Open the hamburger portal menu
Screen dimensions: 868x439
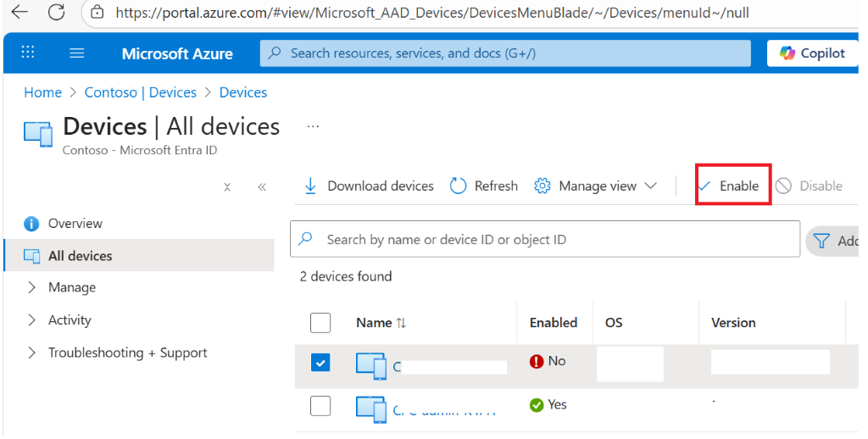77,53
